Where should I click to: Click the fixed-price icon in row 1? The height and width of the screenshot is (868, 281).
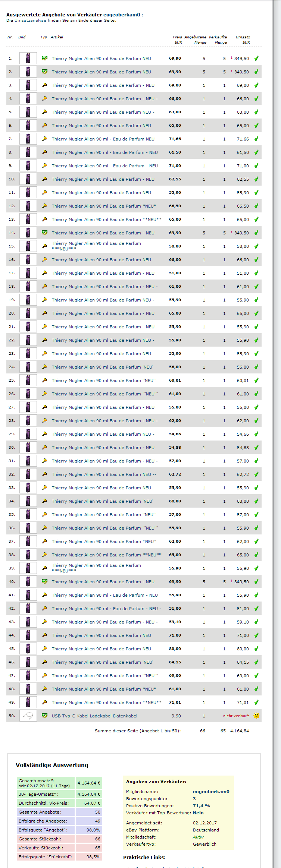[x=44, y=58]
